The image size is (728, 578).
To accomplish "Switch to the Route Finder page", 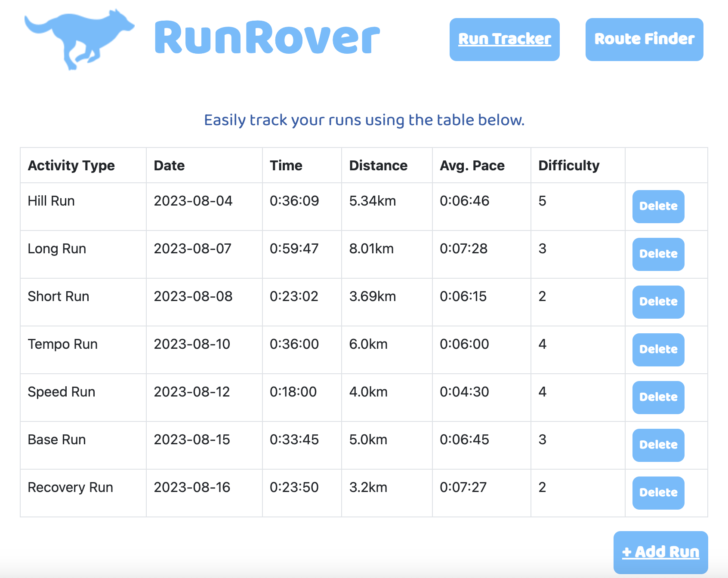I will pos(644,39).
